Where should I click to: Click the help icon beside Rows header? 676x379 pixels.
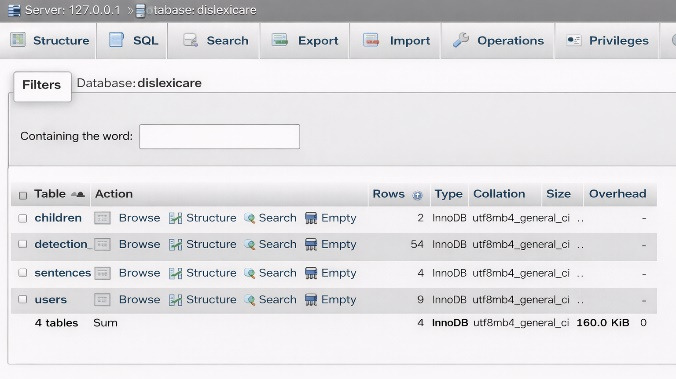click(417, 195)
